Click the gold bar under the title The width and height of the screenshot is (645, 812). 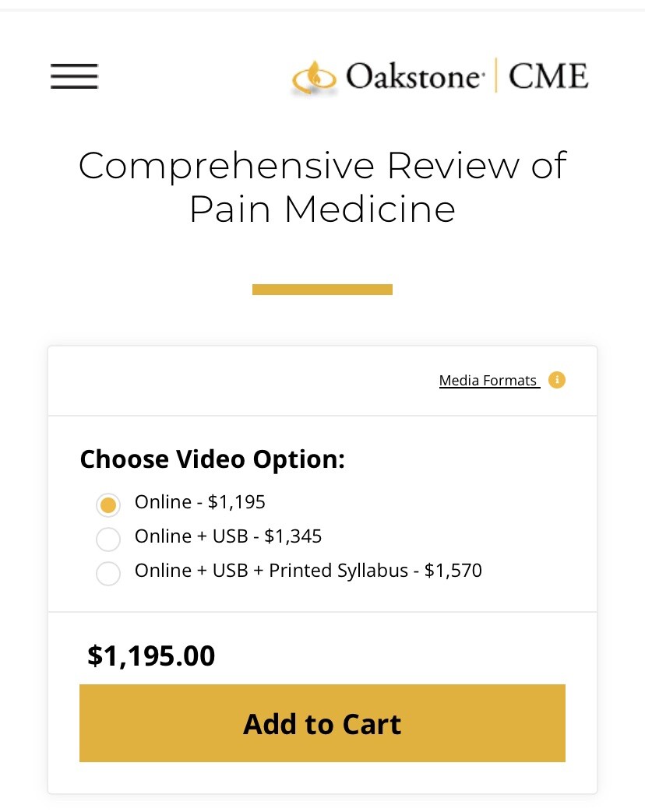tap(322, 290)
